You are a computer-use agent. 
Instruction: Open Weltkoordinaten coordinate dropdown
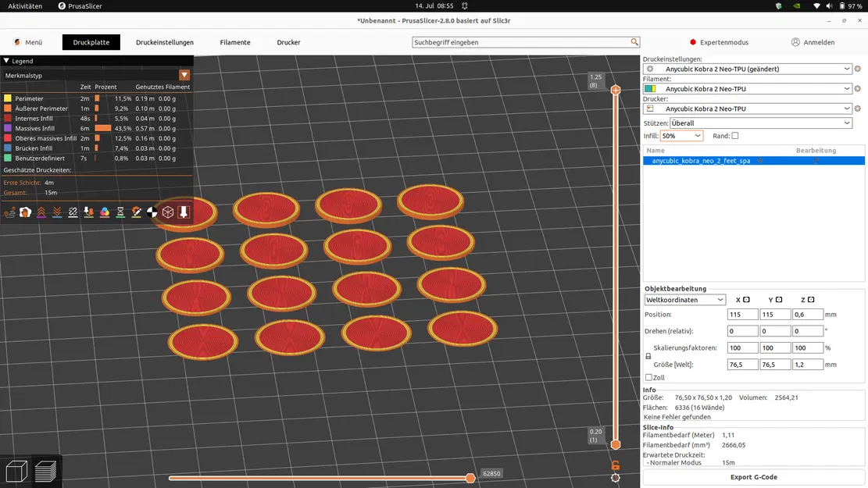tap(684, 300)
